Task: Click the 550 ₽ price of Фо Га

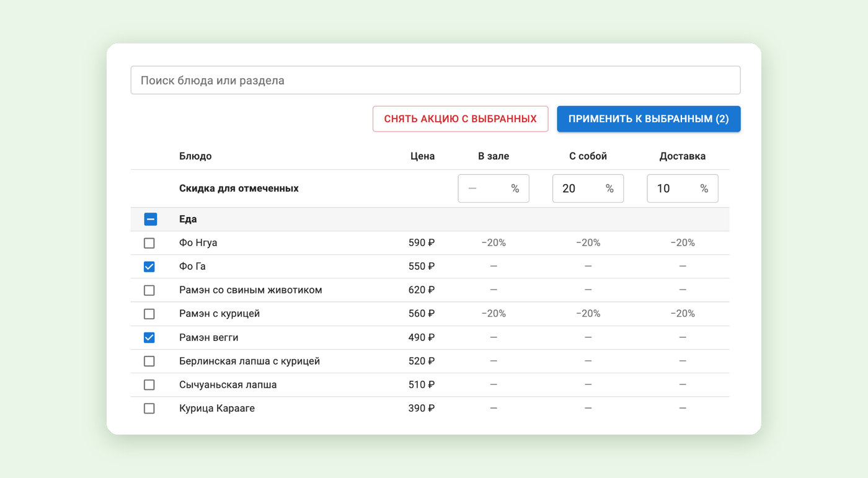Action: point(422,267)
